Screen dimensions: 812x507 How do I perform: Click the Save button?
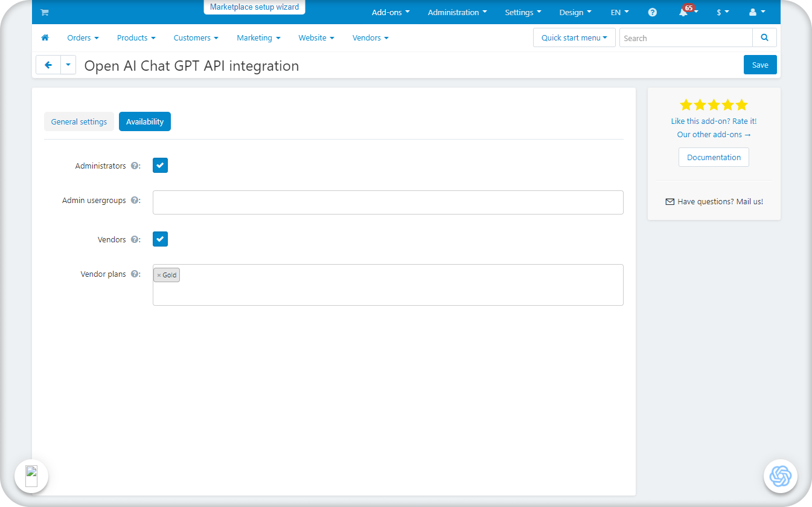click(760, 65)
